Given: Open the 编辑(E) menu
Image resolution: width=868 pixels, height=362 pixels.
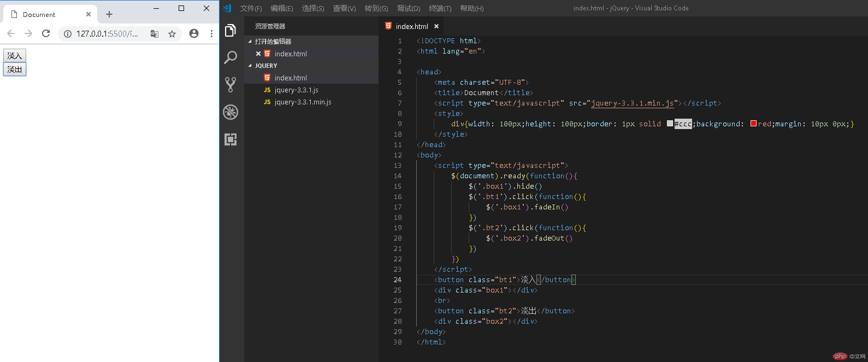Looking at the screenshot, I should point(282,8).
